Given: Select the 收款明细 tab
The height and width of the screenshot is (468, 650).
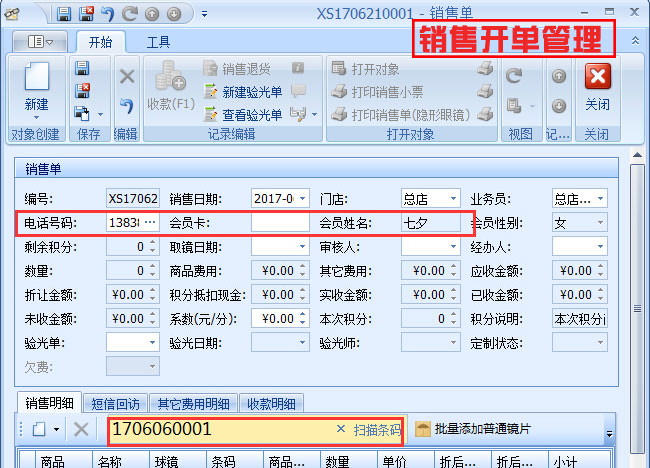Looking at the screenshot, I should click(x=271, y=404).
